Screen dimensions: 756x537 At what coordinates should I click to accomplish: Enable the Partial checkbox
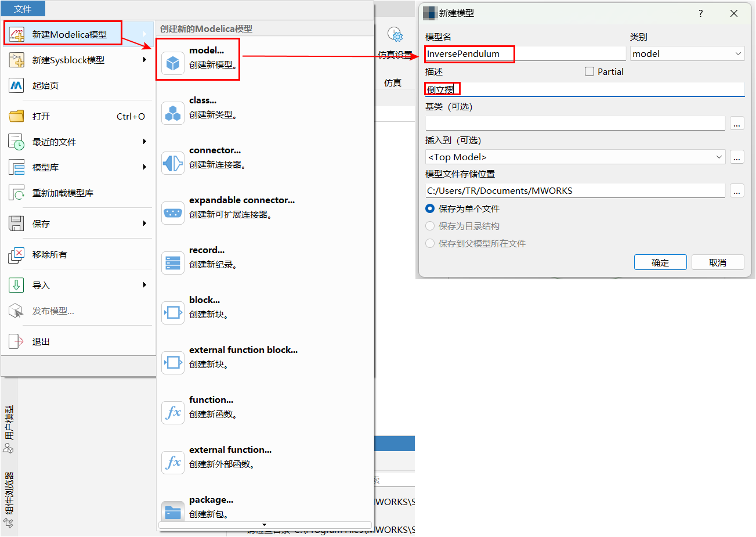click(589, 71)
